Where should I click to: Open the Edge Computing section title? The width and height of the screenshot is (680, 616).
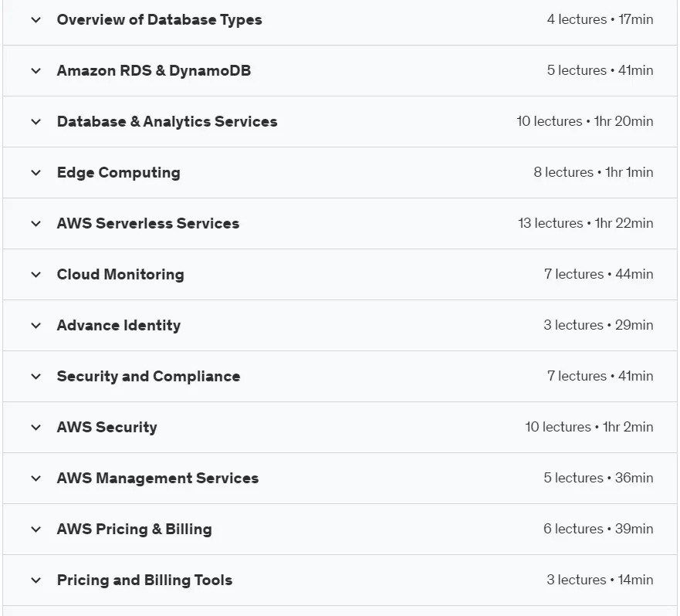point(118,173)
